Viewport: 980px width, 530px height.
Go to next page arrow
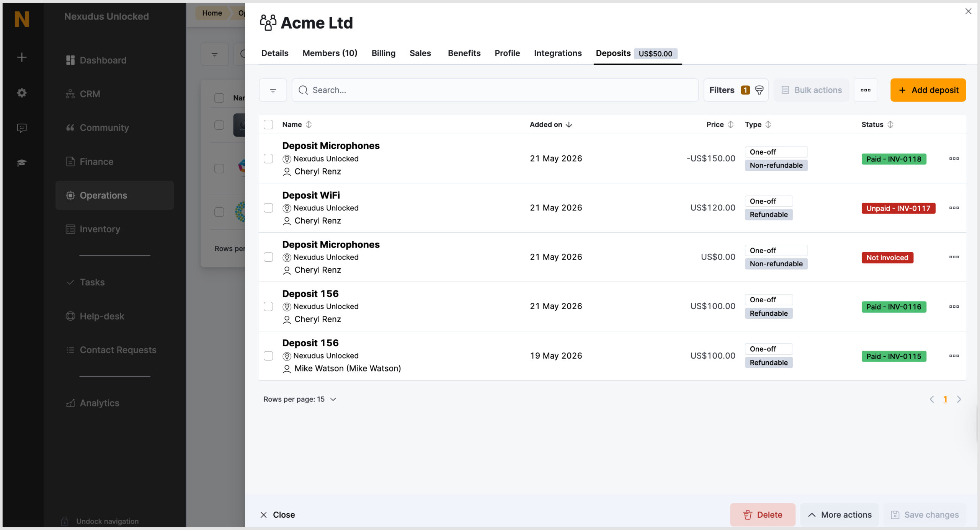[x=959, y=399]
